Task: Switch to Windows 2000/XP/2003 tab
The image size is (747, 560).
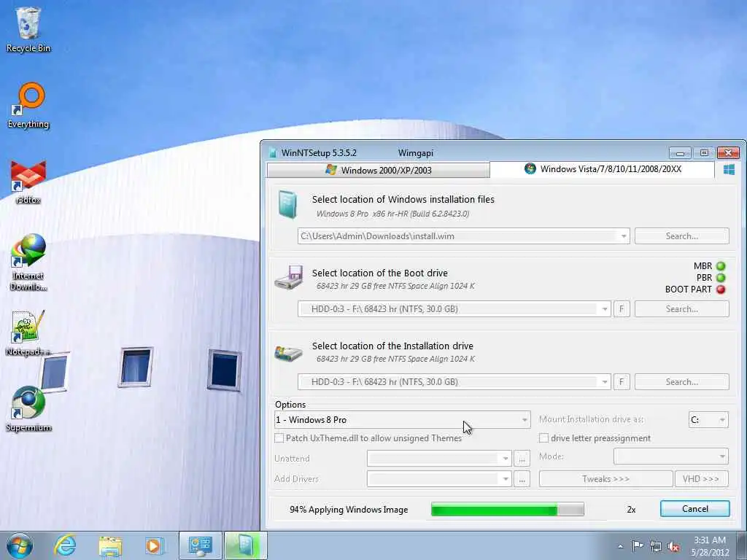Action: (379, 170)
